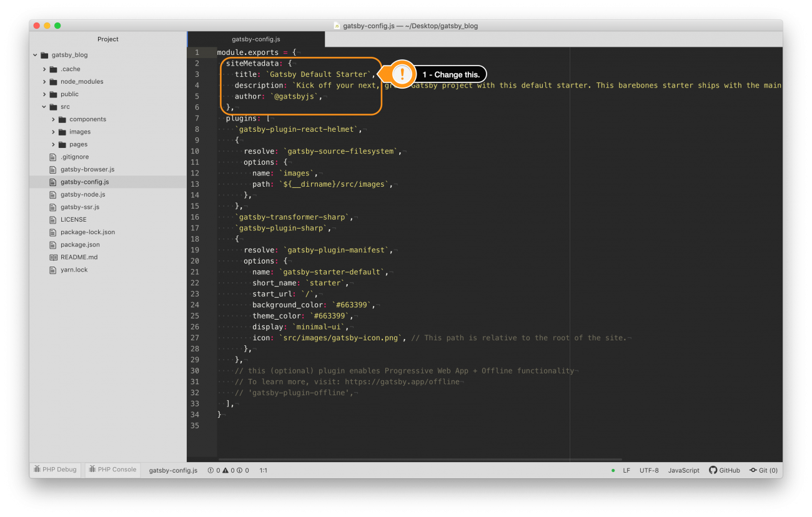
Task: Open linter error counts in status bar
Action: click(228, 470)
